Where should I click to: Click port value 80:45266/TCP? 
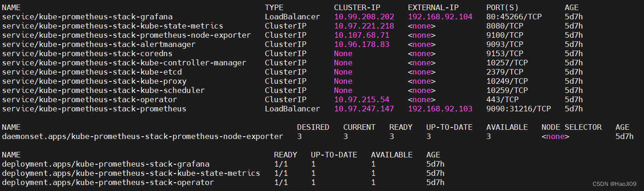click(x=514, y=17)
